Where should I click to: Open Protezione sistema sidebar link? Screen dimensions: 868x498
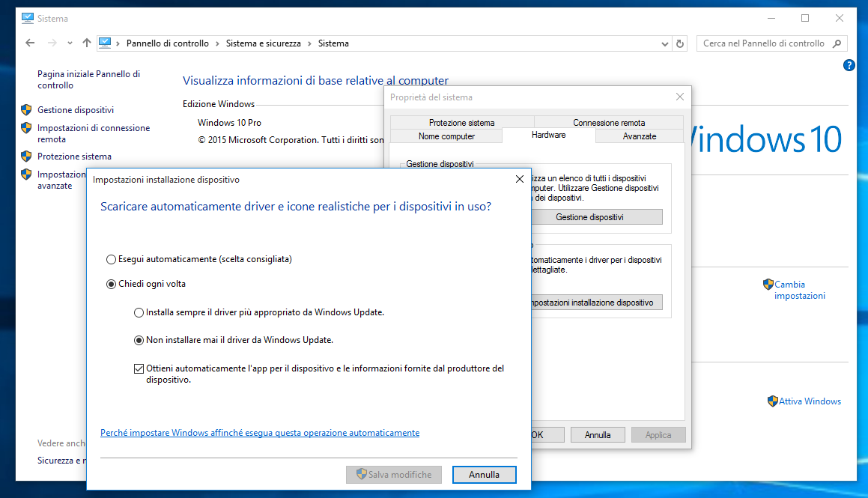coord(74,157)
